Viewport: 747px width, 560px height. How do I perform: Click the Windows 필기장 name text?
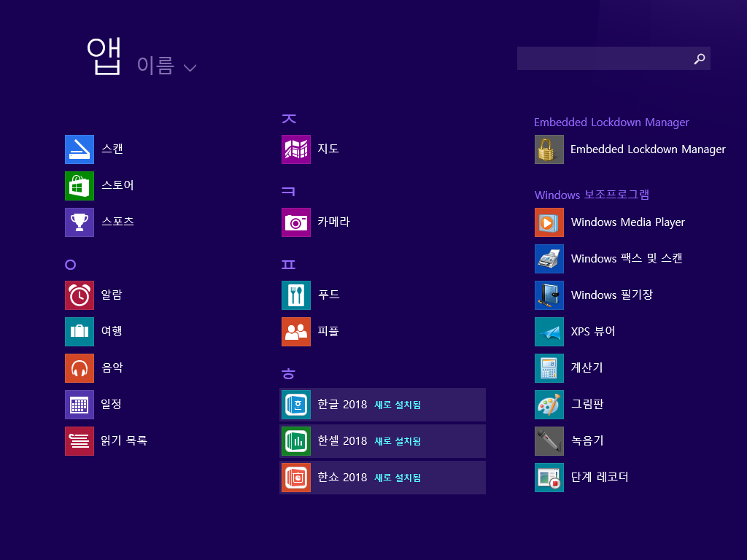[x=612, y=295]
